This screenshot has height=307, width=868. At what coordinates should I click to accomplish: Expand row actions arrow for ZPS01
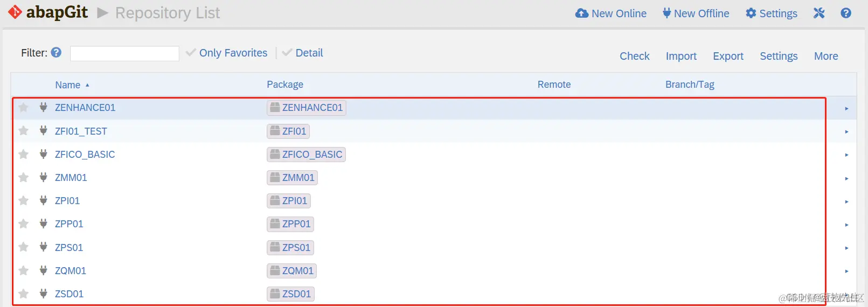coord(846,248)
